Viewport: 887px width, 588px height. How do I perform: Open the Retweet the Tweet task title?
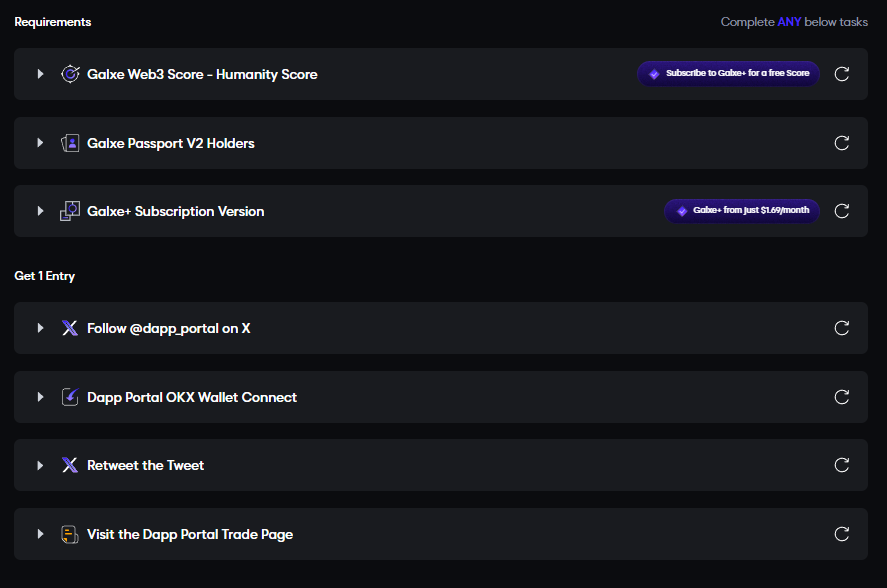coord(145,465)
